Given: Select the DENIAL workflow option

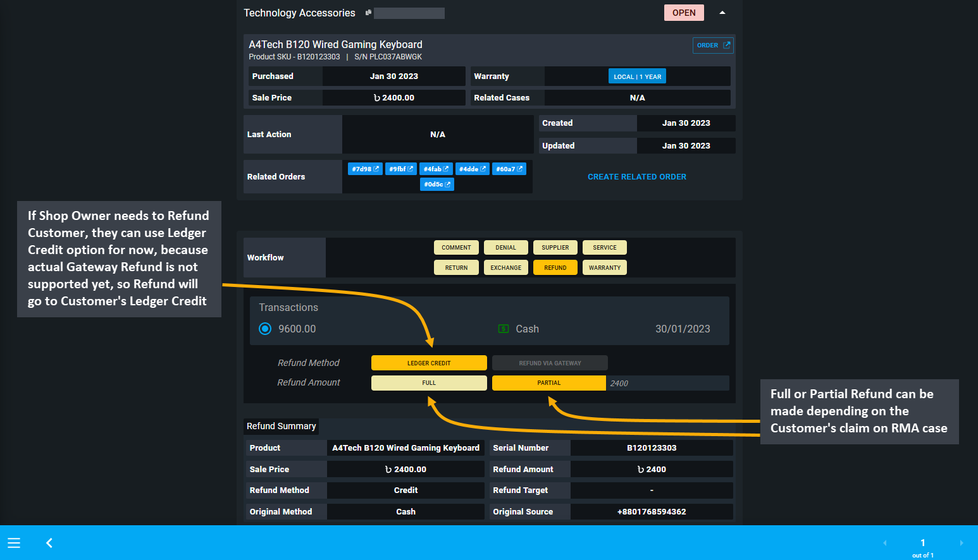Looking at the screenshot, I should click(505, 248).
